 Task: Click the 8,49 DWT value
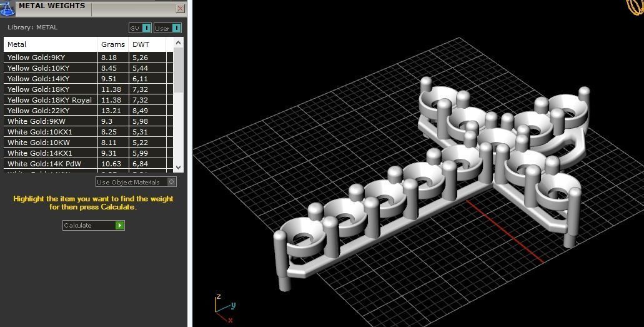coord(140,111)
